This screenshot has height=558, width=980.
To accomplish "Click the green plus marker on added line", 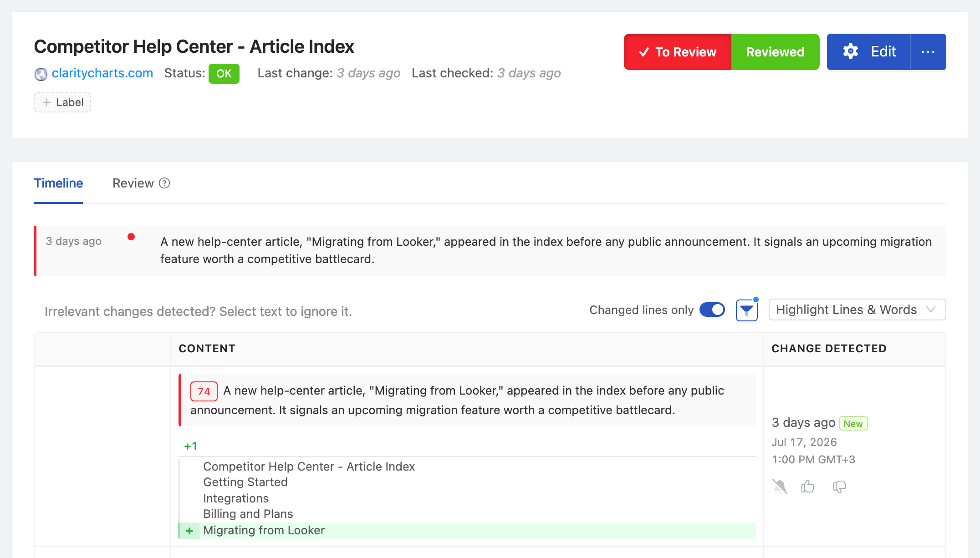I will [x=189, y=531].
